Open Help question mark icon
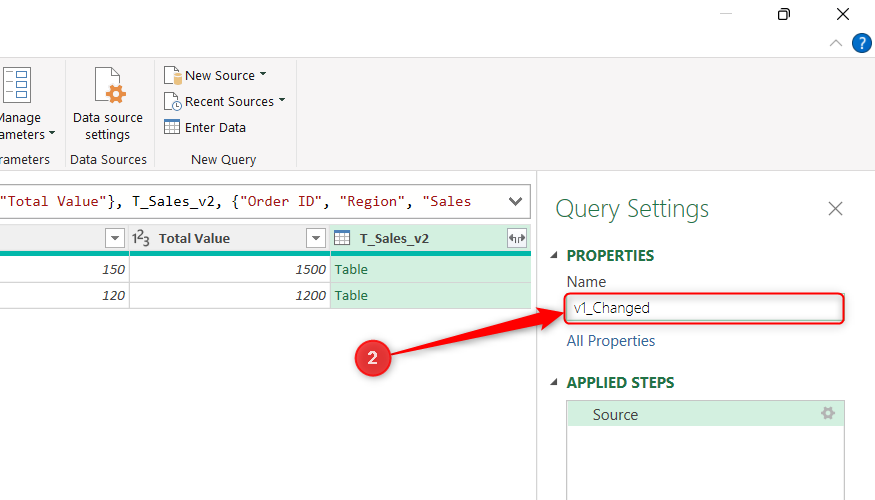Viewport: 875px width, 500px height. pos(862,43)
